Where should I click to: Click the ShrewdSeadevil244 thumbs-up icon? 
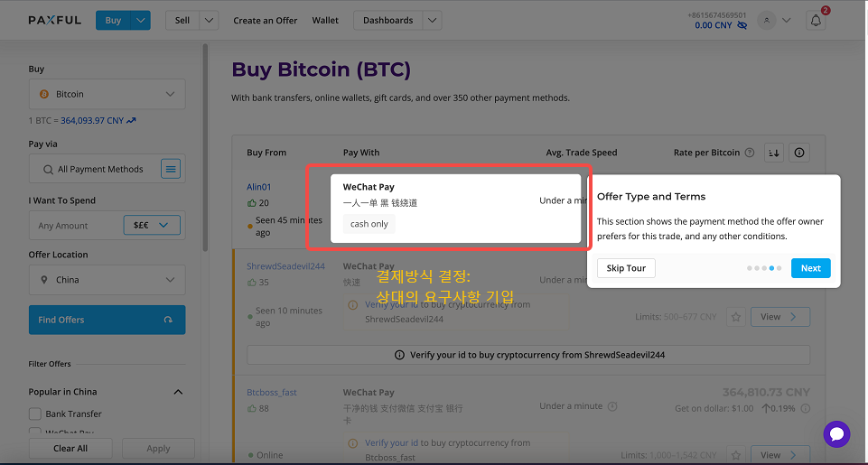(x=251, y=283)
